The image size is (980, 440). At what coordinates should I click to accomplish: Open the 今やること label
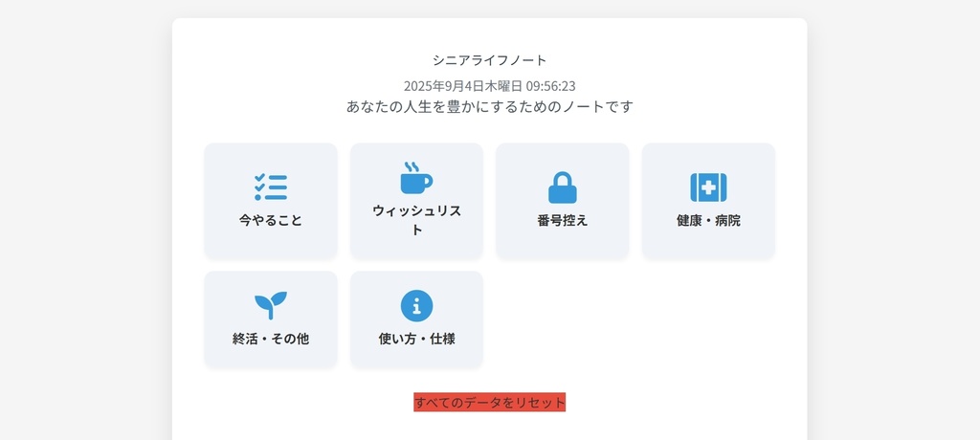point(271,220)
